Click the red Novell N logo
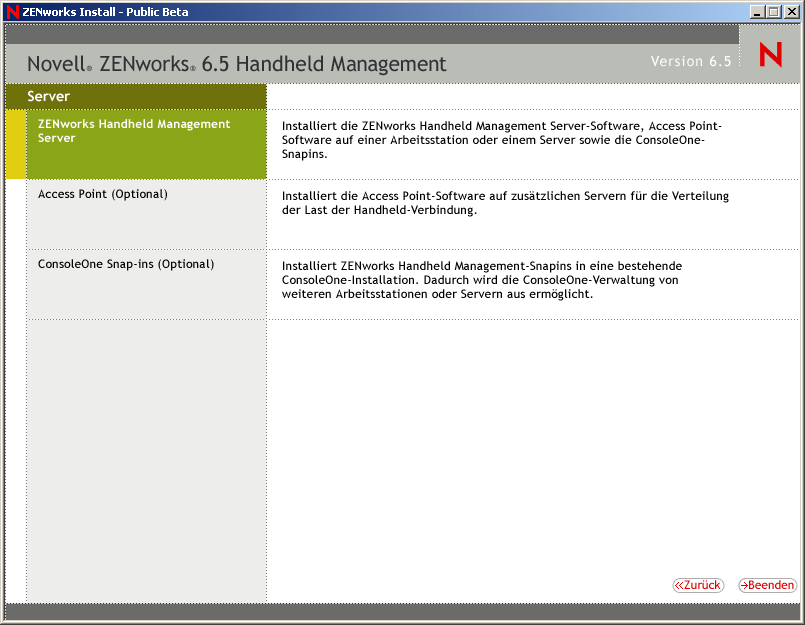 click(x=769, y=55)
